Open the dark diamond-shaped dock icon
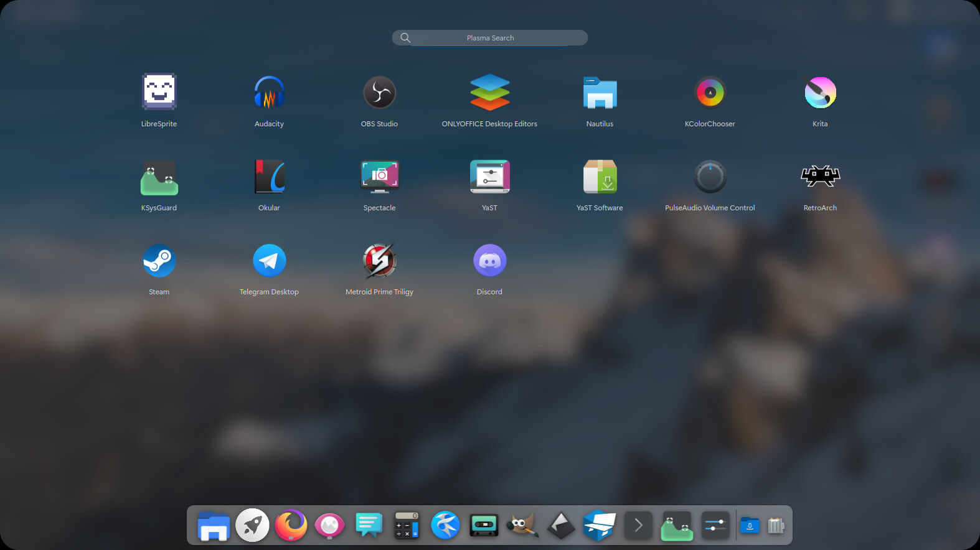 [x=561, y=525]
